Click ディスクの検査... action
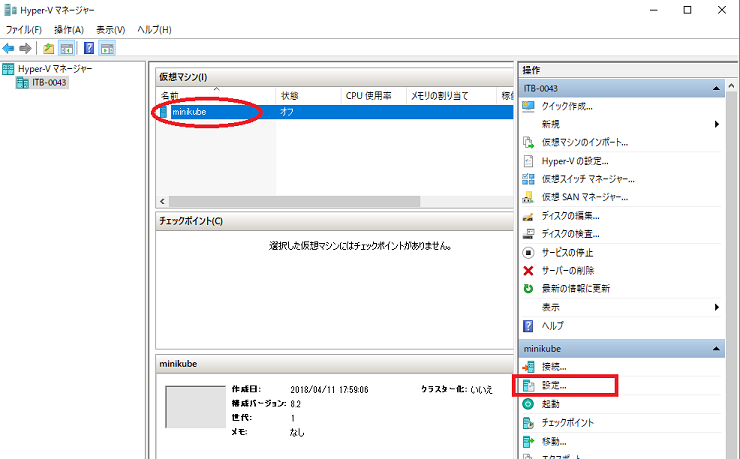The width and height of the screenshot is (740, 459). click(570, 234)
